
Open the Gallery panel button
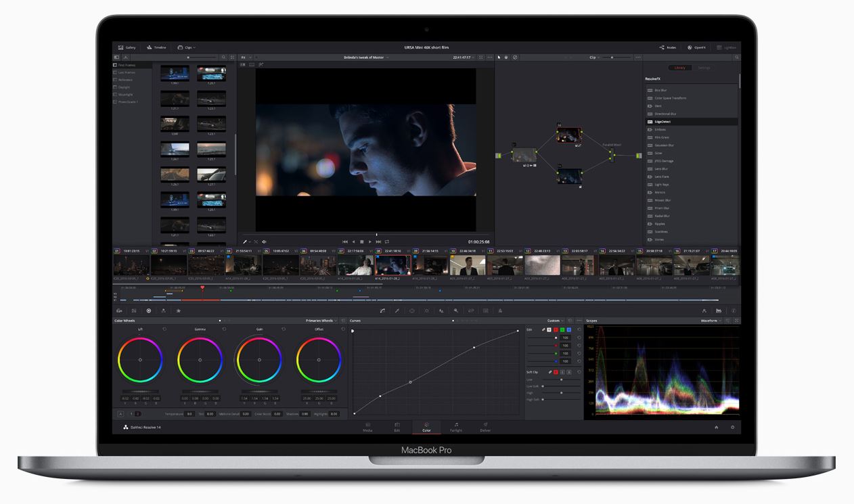point(127,47)
